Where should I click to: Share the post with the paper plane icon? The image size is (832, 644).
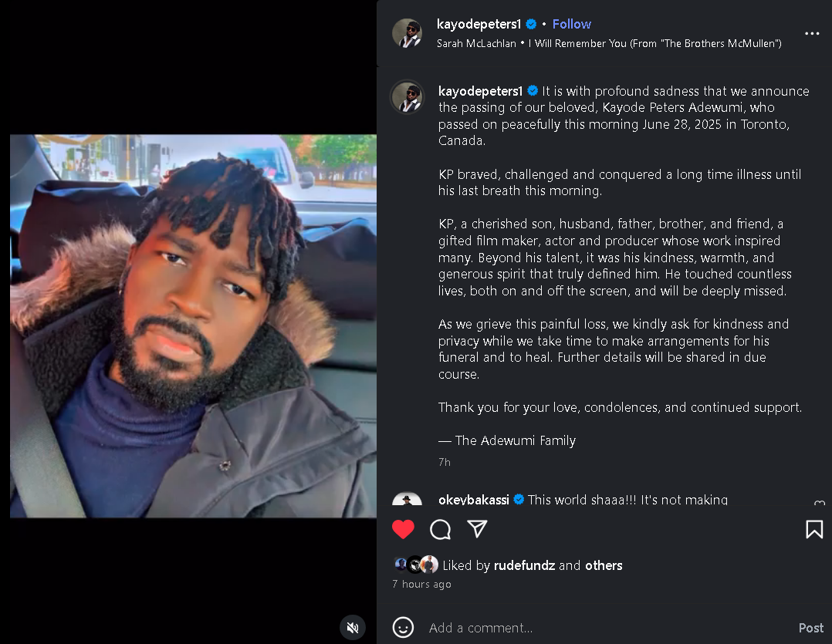click(478, 528)
